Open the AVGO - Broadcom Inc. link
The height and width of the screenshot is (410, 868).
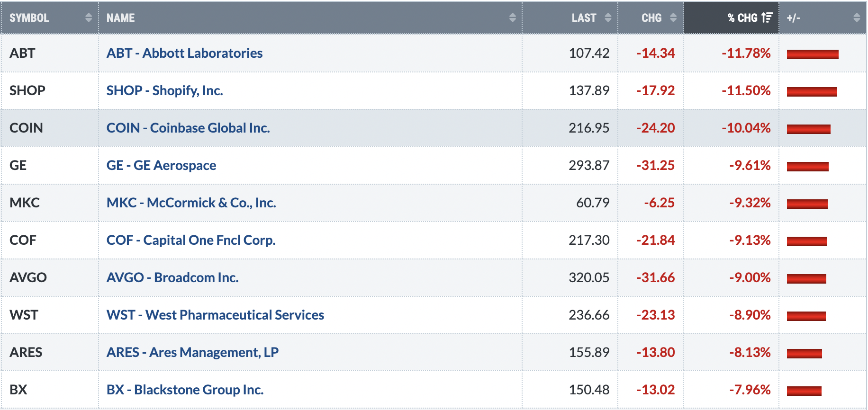172,277
